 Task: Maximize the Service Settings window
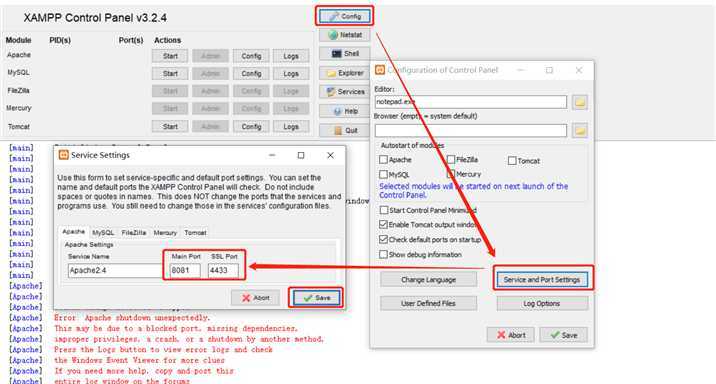pyautogui.click(x=301, y=156)
